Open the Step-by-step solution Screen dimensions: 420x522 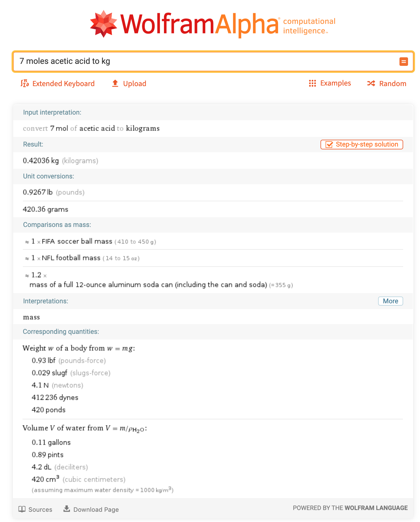(361, 144)
